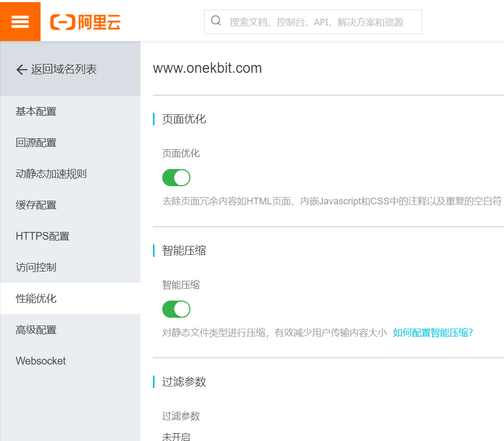This screenshot has height=441, width=504.
Task: Open 如何配置智能压缩 help link
Action: [x=432, y=333]
